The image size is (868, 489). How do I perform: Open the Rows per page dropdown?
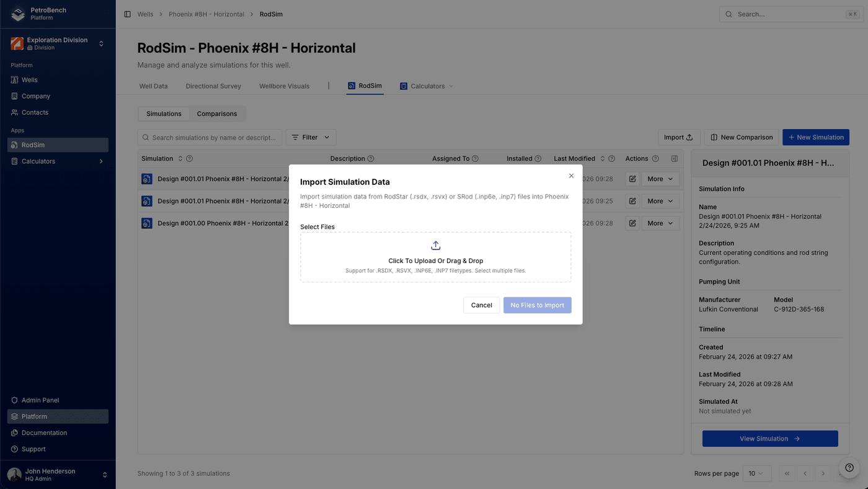pyautogui.click(x=757, y=473)
